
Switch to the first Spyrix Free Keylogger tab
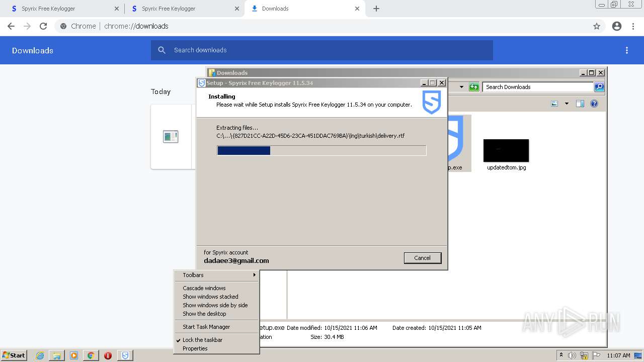tap(64, 9)
